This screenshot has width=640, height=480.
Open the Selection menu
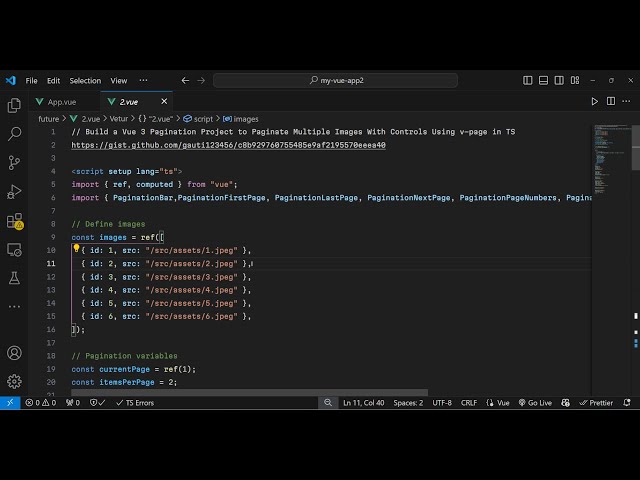[x=85, y=80]
